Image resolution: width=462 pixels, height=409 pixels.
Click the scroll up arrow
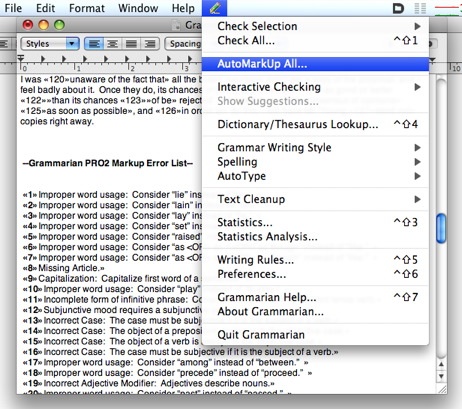pos(441,364)
